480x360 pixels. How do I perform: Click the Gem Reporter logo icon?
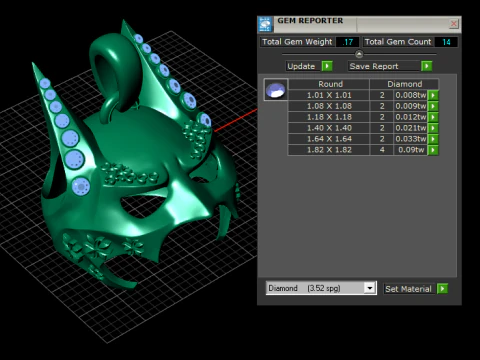[x=265, y=24]
